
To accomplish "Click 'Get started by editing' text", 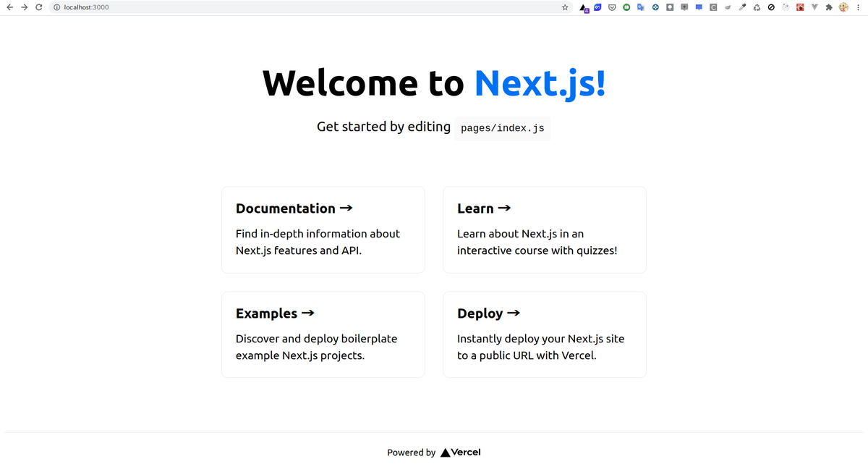I will click(x=383, y=127).
